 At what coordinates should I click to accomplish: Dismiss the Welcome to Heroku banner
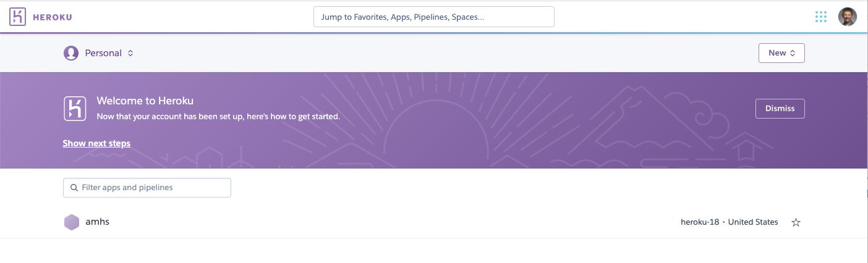(x=780, y=108)
